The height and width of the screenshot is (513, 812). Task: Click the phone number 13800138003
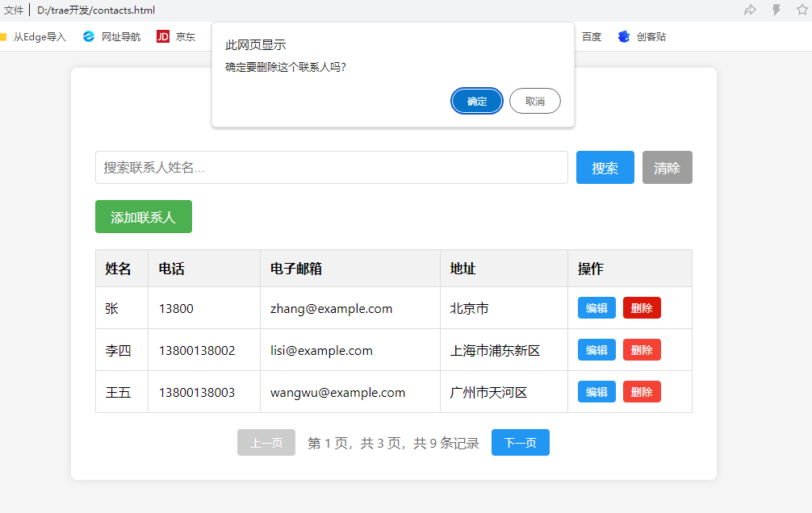click(197, 392)
